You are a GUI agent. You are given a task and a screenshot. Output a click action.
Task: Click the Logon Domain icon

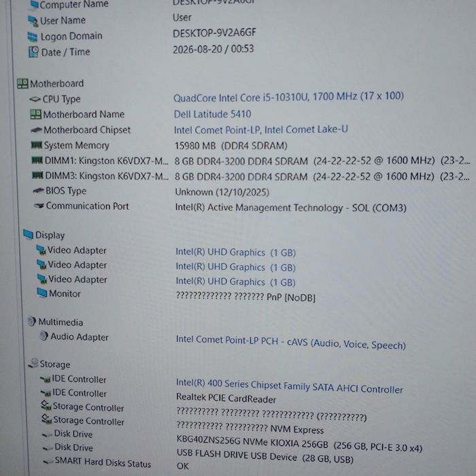point(32,37)
